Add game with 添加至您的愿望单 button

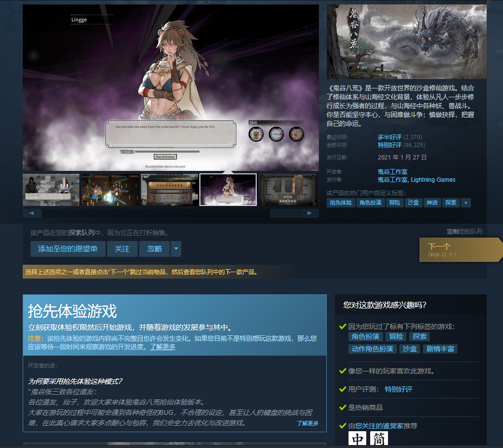point(68,249)
